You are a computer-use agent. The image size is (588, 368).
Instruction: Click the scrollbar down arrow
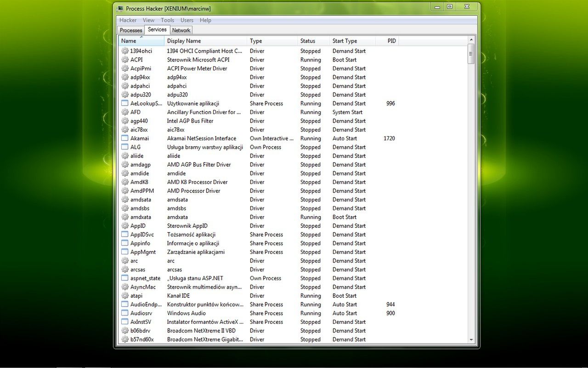click(471, 339)
